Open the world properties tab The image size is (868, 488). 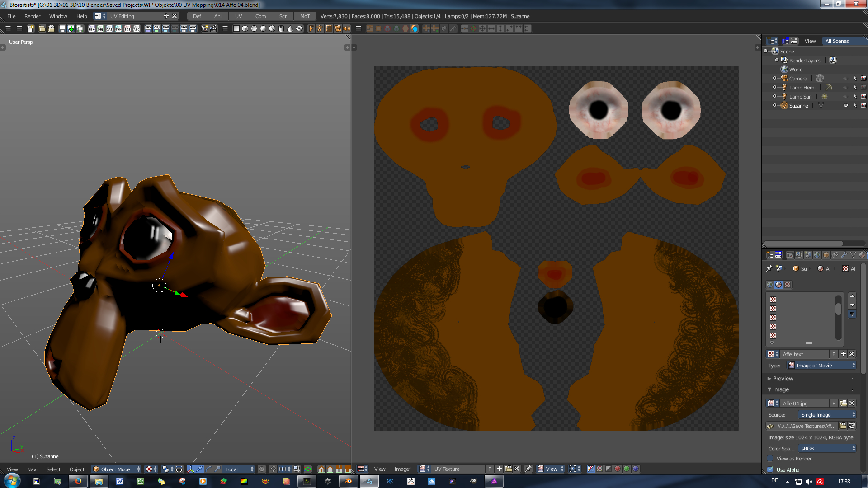[x=817, y=255]
